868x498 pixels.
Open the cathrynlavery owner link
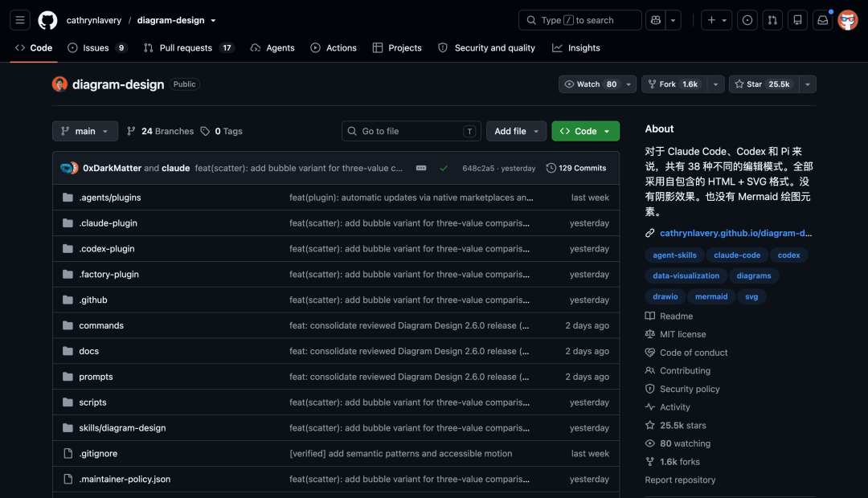(x=93, y=20)
